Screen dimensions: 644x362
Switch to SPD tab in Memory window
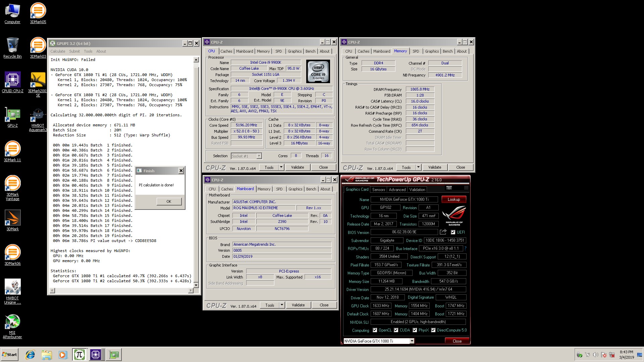coord(416,51)
